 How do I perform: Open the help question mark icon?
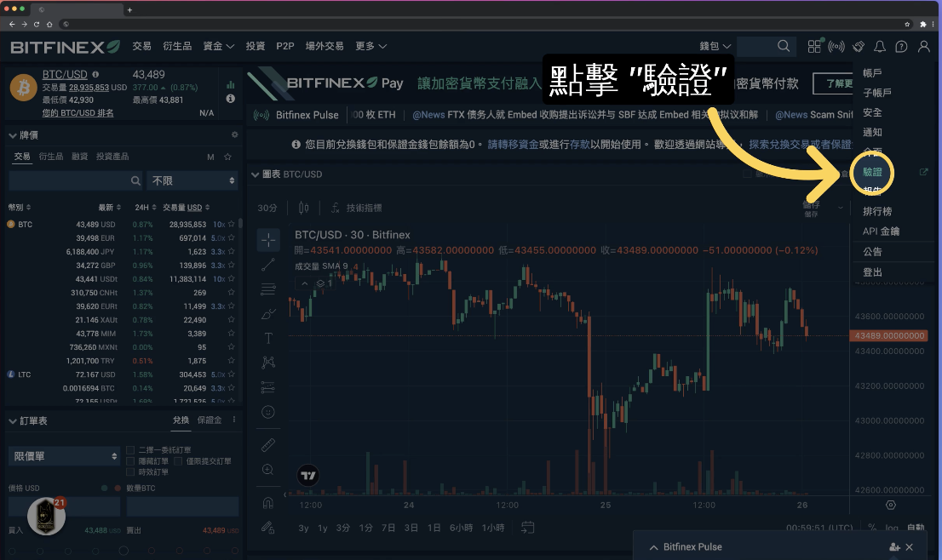[x=901, y=46]
